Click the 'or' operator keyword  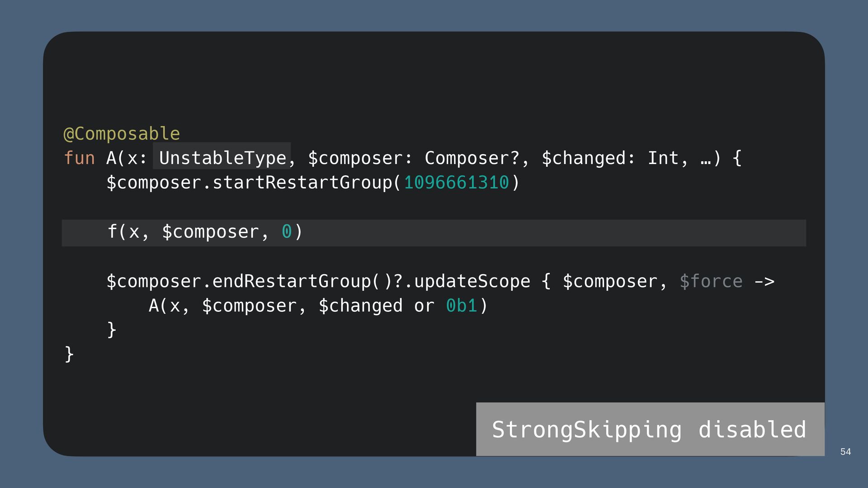coord(424,306)
